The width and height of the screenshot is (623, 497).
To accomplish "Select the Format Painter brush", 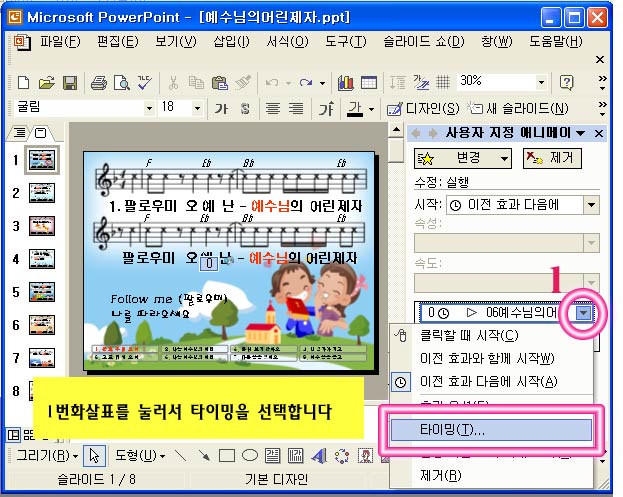I will click(x=242, y=83).
